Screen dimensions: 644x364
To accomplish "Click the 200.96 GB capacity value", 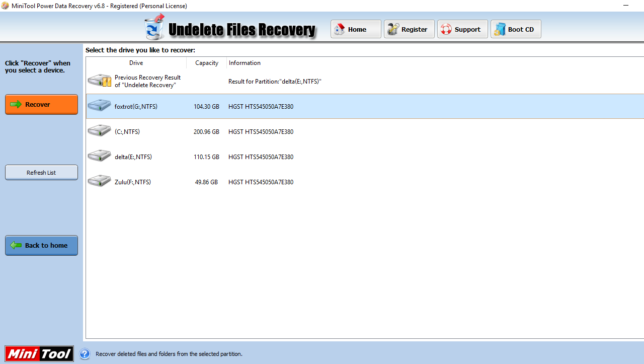I will click(x=206, y=132).
